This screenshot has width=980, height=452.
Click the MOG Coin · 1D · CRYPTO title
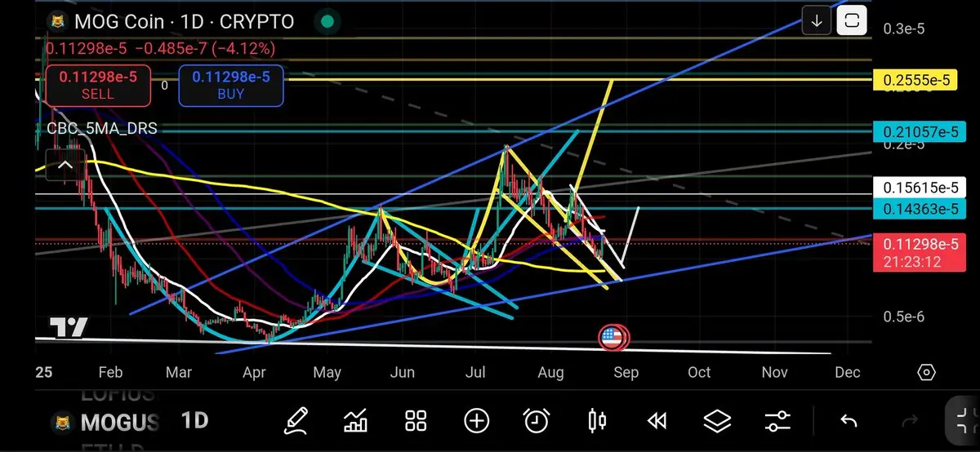(x=184, y=21)
